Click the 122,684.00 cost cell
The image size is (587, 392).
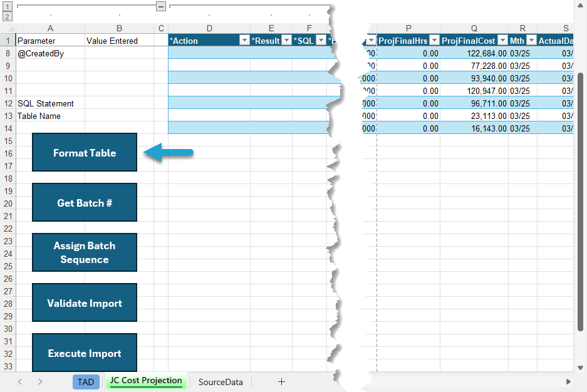pos(474,53)
